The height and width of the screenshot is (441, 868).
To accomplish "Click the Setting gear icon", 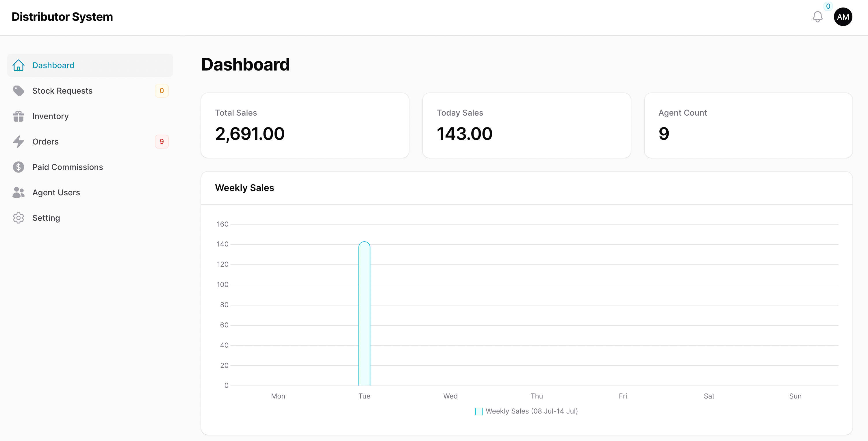I will click(x=18, y=218).
